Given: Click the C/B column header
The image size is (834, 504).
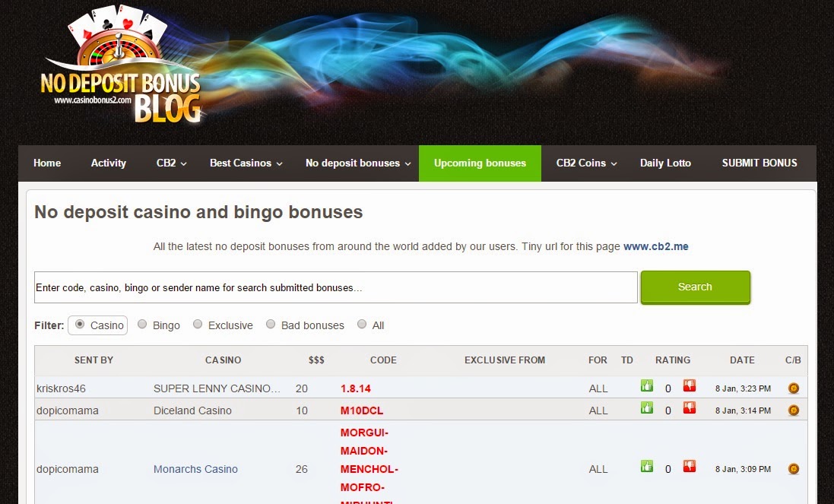Looking at the screenshot, I should (793, 360).
